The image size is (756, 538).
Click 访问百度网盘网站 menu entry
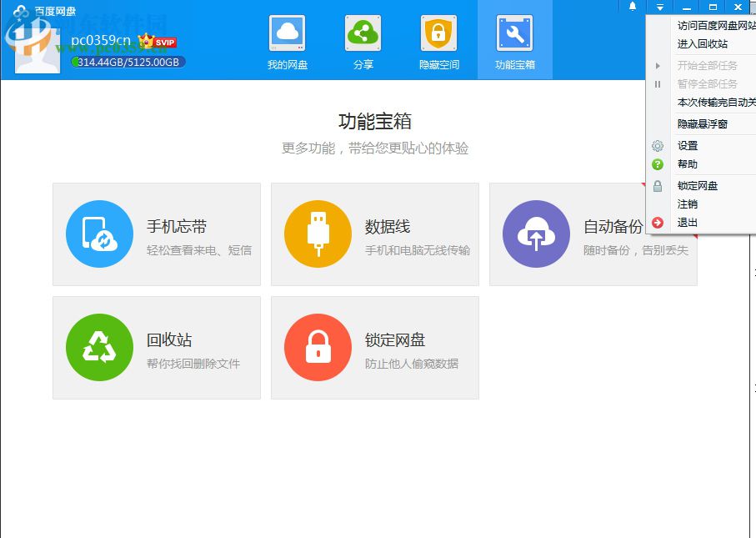pos(709,26)
